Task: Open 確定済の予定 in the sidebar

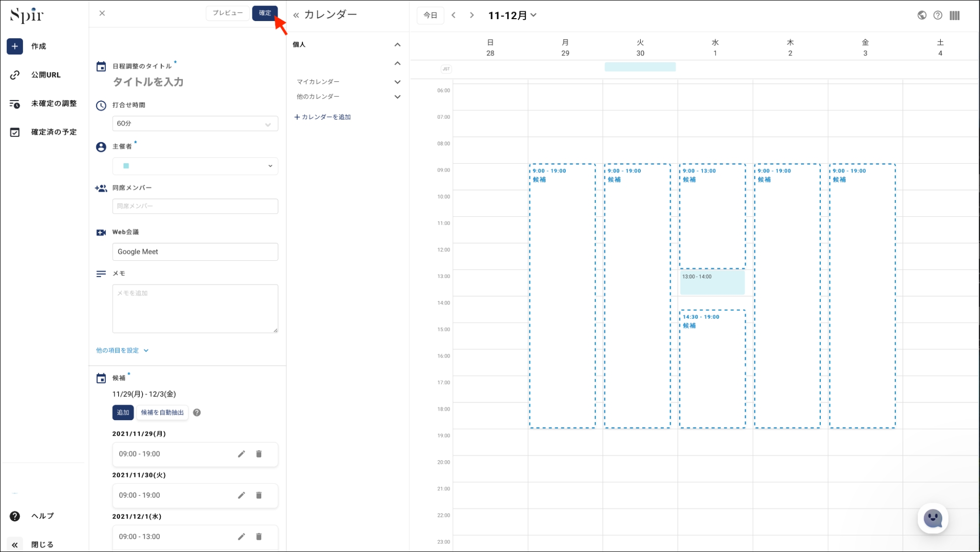Action: [x=53, y=132]
